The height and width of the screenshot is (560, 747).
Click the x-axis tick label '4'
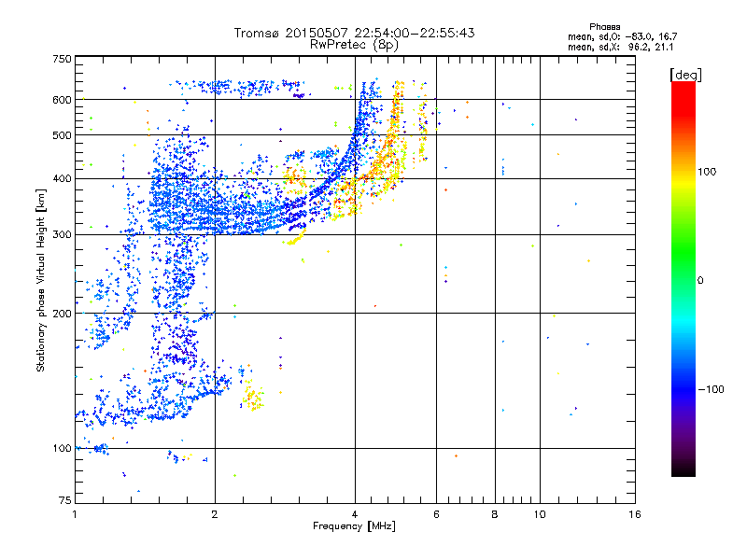coord(355,514)
